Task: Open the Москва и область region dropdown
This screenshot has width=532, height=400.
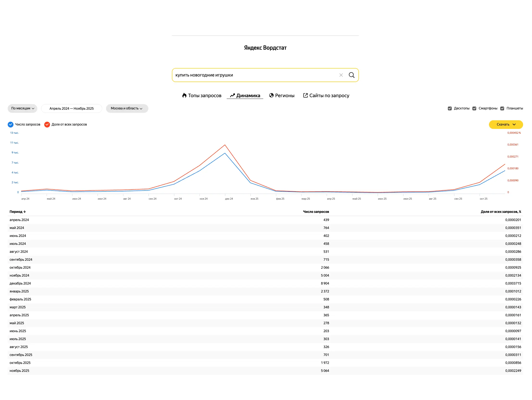Action: (x=127, y=108)
